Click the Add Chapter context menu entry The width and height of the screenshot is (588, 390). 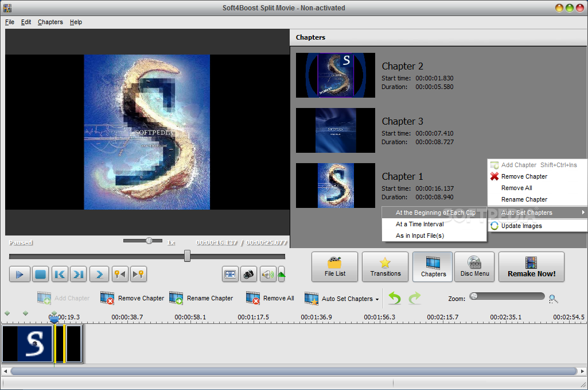(x=538, y=165)
